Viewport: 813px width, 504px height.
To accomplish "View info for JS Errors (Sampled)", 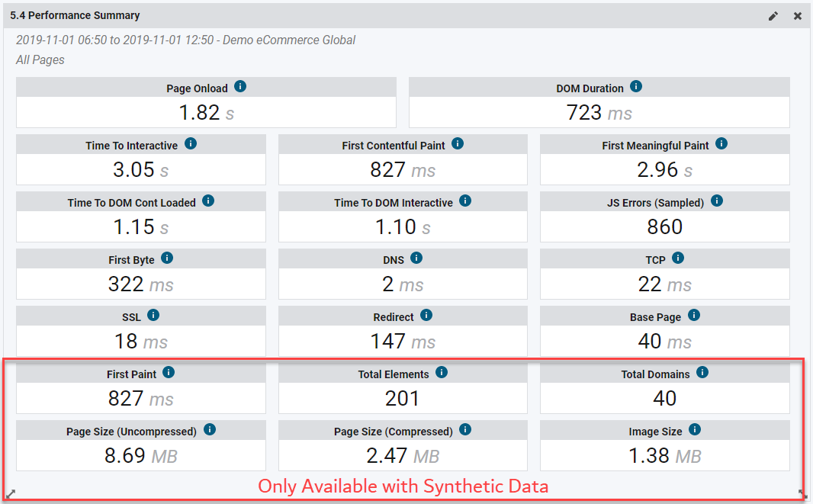I will point(717,201).
